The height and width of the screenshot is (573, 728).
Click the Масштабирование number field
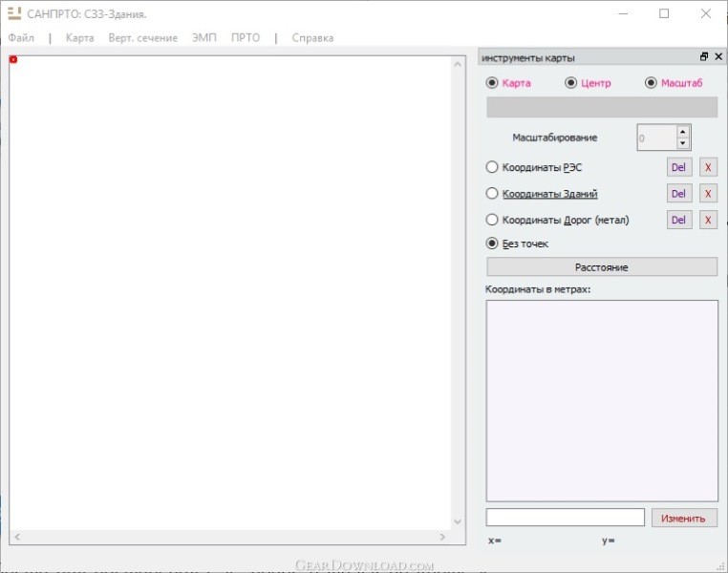[657, 138]
